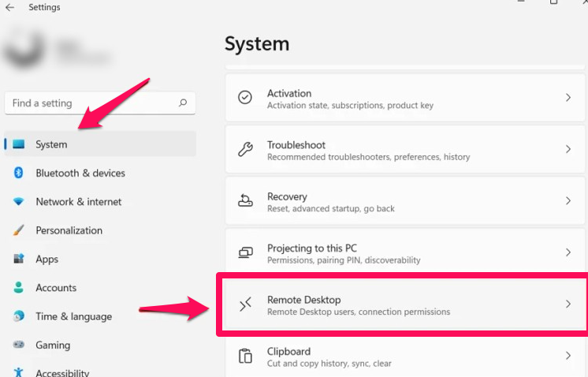Screen dimensions: 588x377
Task: Open the Clipboard settings page
Action: 405,356
